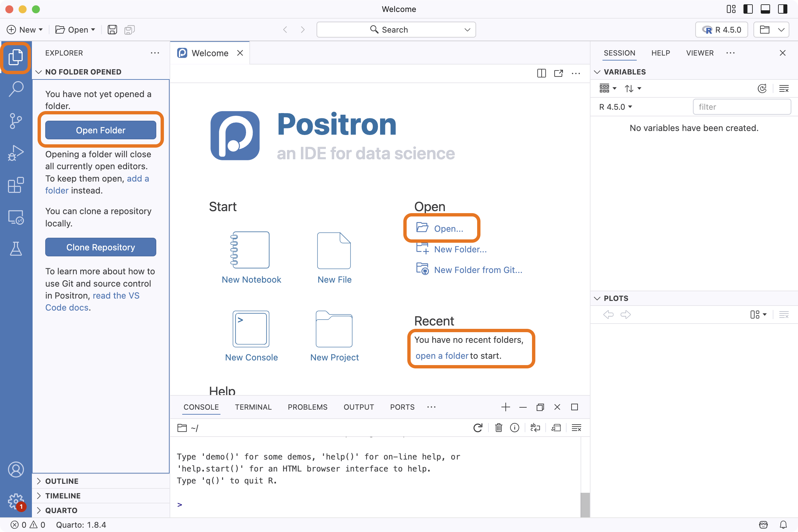Open the variables sorting dropdown

633,88
